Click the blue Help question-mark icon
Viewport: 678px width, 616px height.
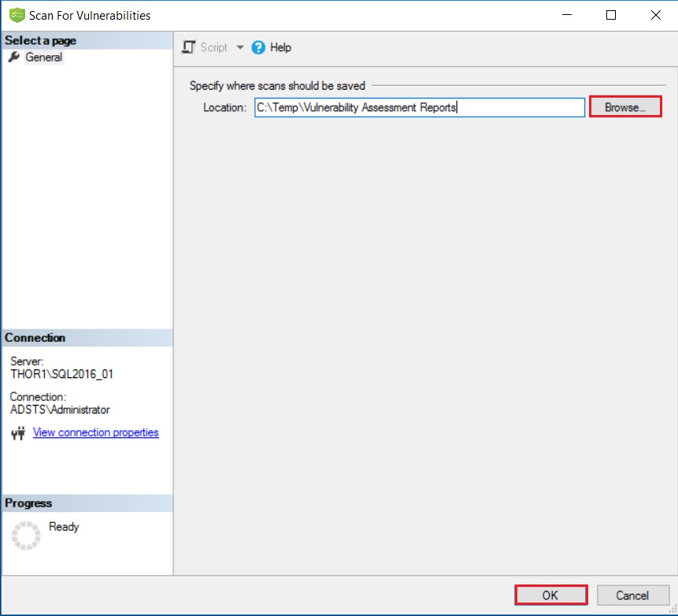258,47
